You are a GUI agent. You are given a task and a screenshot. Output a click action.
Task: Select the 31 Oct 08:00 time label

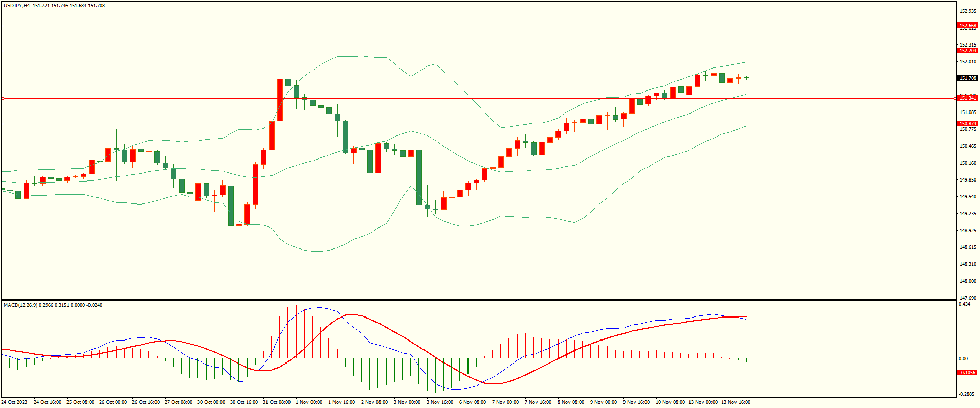276,402
